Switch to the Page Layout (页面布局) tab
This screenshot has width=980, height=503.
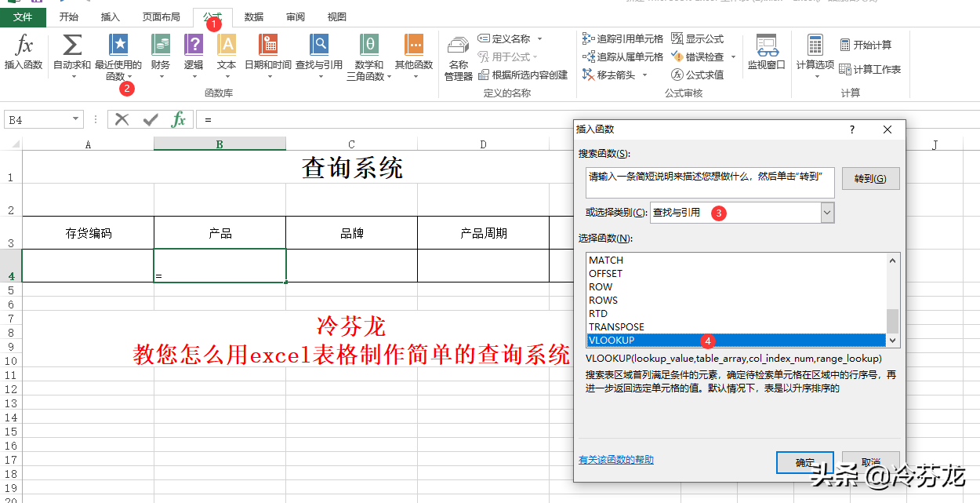pos(161,16)
